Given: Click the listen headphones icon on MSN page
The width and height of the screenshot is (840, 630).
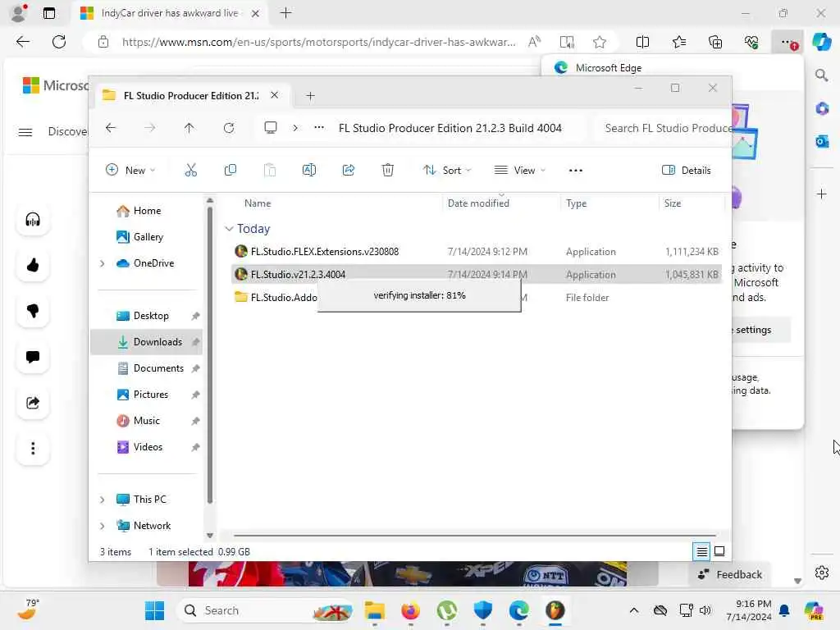Looking at the screenshot, I should pos(33,220).
